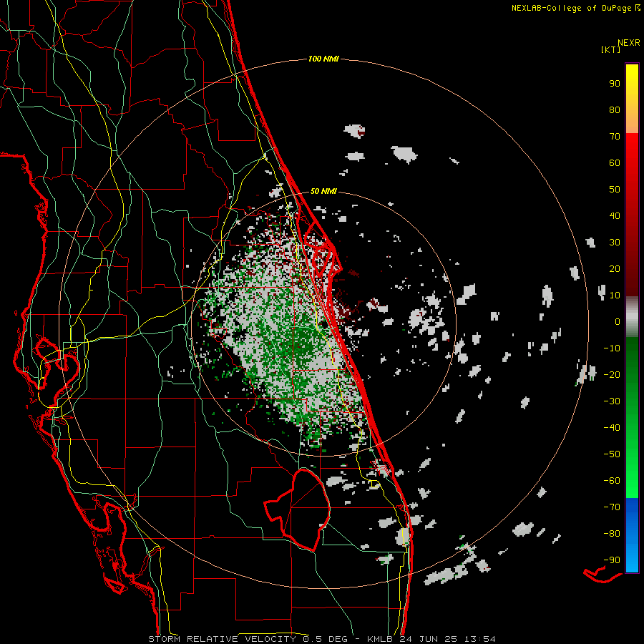
Task: Click the [KT] units label
Action: pyautogui.click(x=610, y=49)
